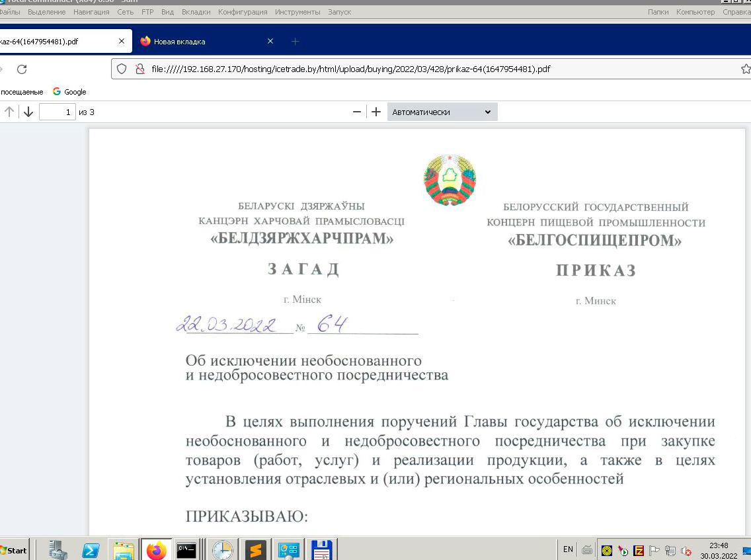This screenshot has height=560, width=751.
Task: Click the tracking protection shield icon
Action: click(x=122, y=69)
